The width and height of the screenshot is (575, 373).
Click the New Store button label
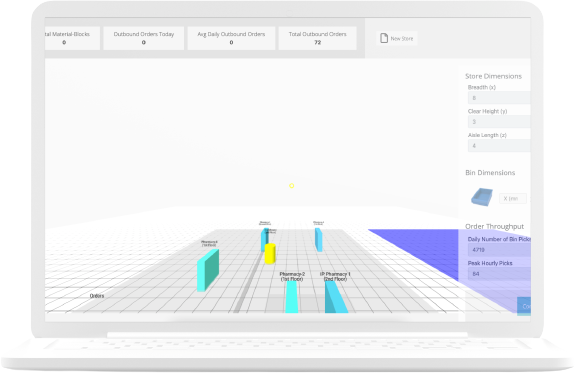[x=402, y=39]
